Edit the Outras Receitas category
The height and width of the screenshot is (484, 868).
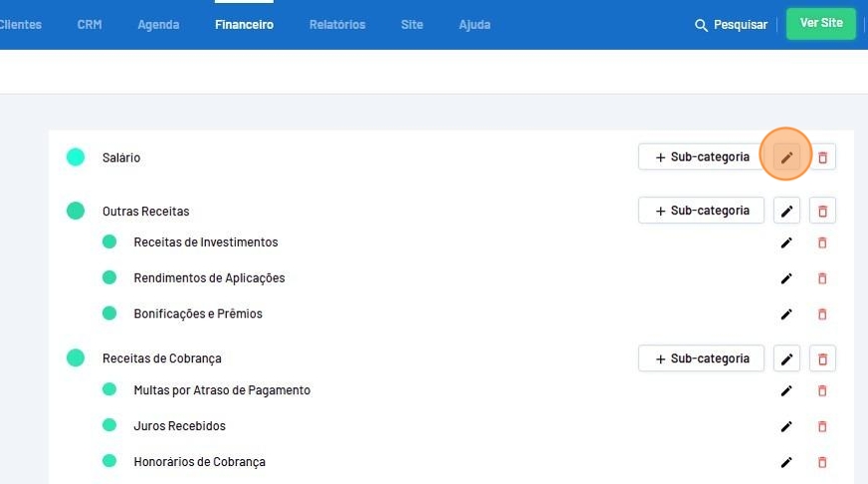(786, 211)
